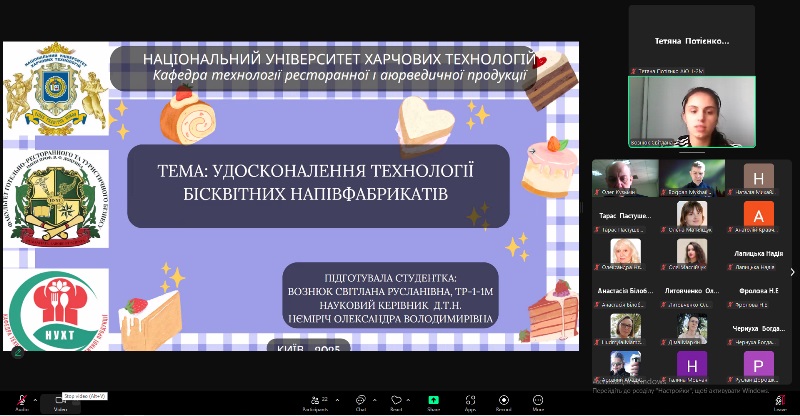This screenshot has width=800, height=416.
Task: Click the green Share screen button
Action: (434, 403)
